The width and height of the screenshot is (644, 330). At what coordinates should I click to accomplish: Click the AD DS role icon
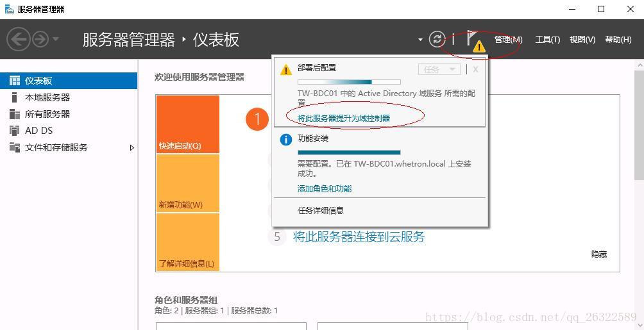point(14,131)
